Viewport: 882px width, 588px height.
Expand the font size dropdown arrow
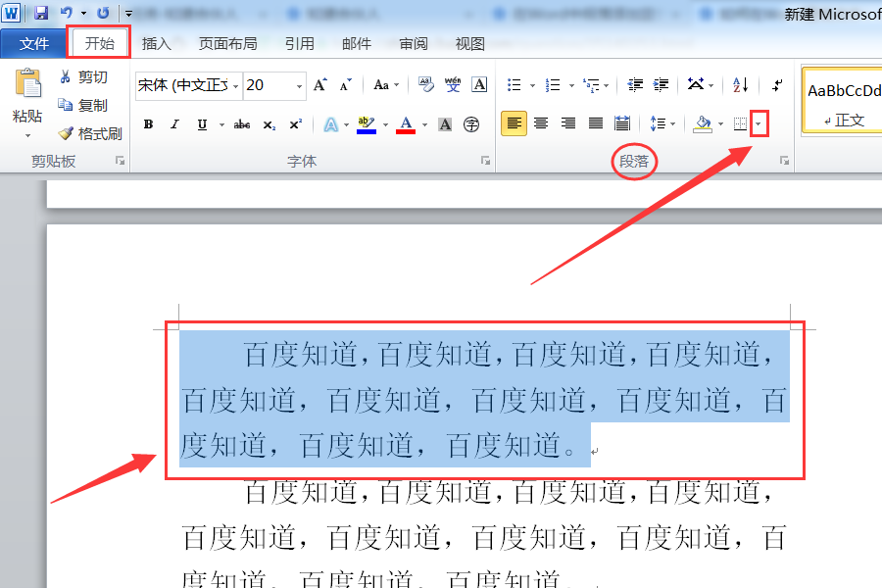tap(299, 86)
